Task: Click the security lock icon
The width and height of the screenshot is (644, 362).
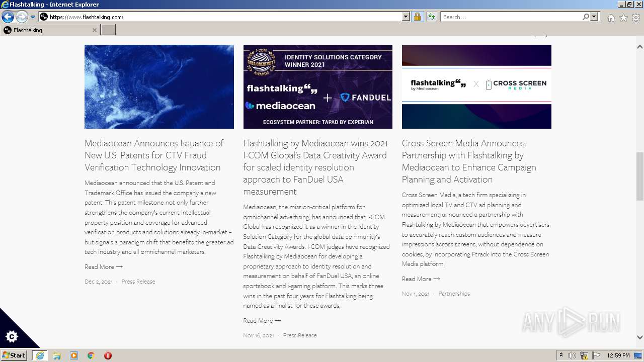Action: pyautogui.click(x=417, y=17)
